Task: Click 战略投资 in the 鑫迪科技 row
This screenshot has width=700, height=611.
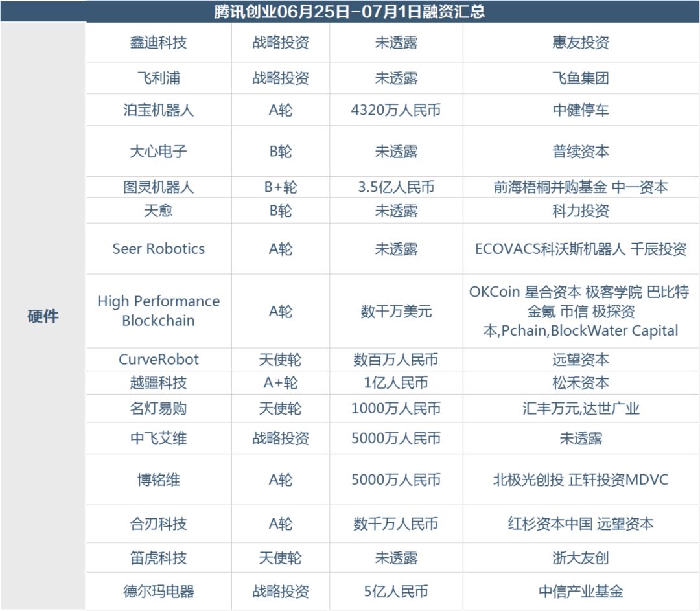Action: tap(281, 43)
